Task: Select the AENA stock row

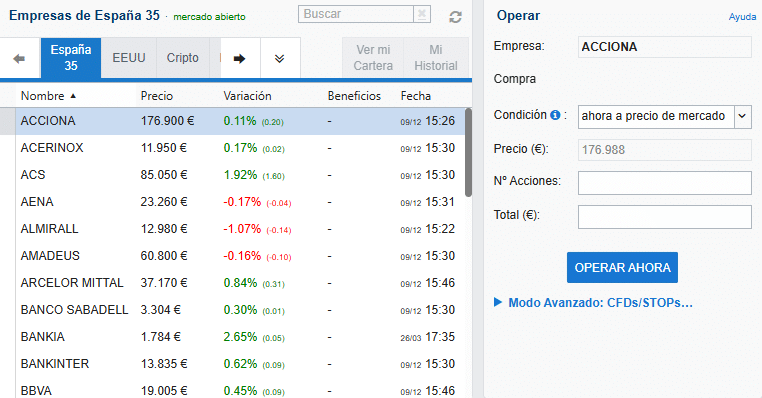Action: coord(232,202)
